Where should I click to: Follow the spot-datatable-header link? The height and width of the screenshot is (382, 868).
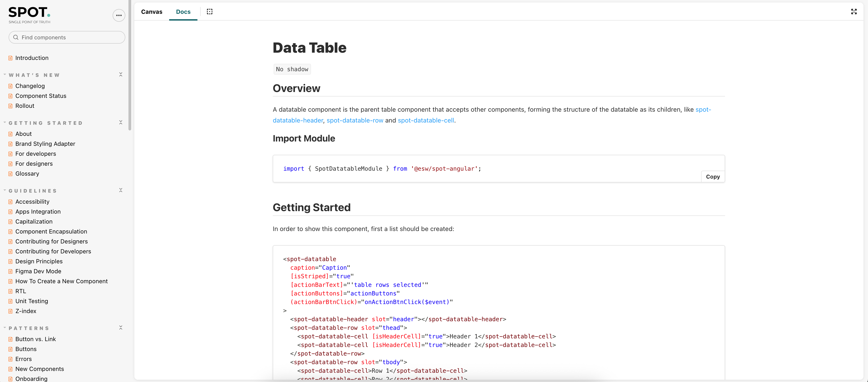[x=298, y=120]
